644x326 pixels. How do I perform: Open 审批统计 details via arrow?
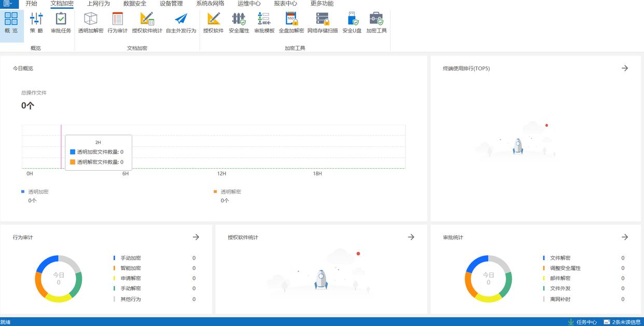pyautogui.click(x=625, y=237)
